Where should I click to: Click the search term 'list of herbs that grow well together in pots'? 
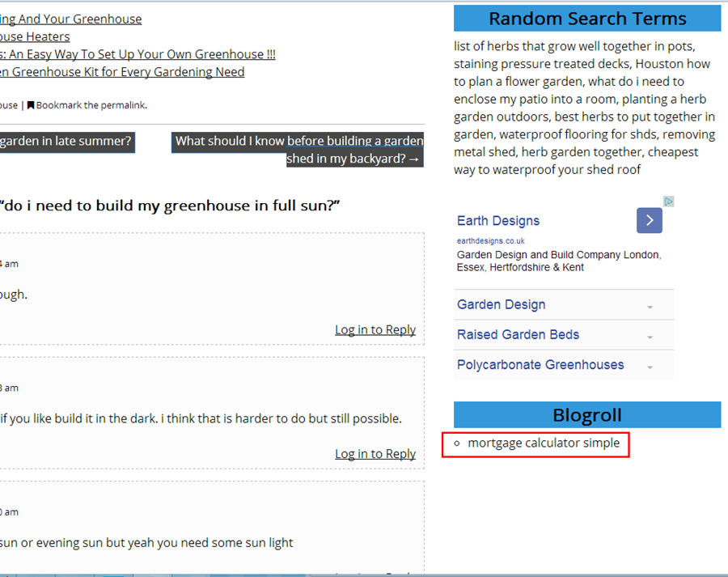574,46
